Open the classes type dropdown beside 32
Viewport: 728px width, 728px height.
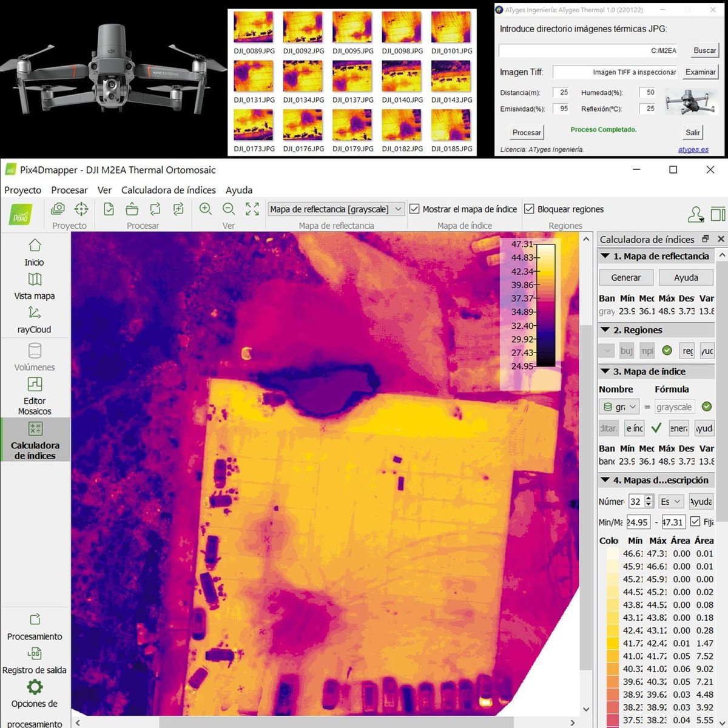pos(671,502)
